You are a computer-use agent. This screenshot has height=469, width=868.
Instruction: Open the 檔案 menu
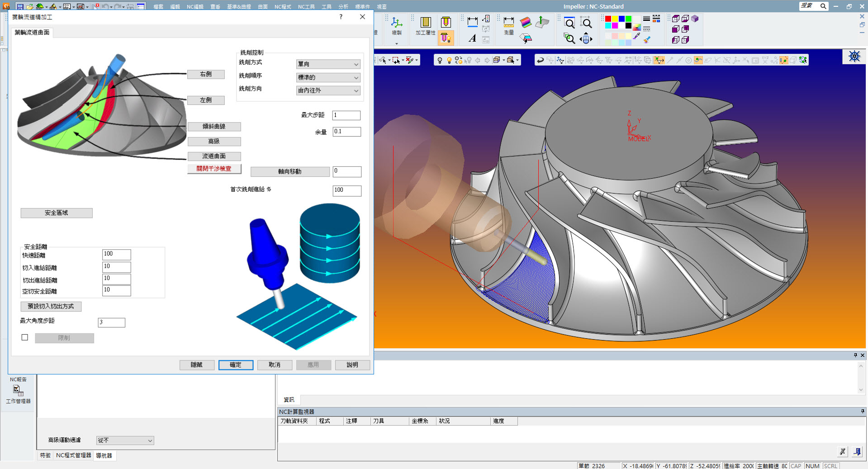(158, 7)
